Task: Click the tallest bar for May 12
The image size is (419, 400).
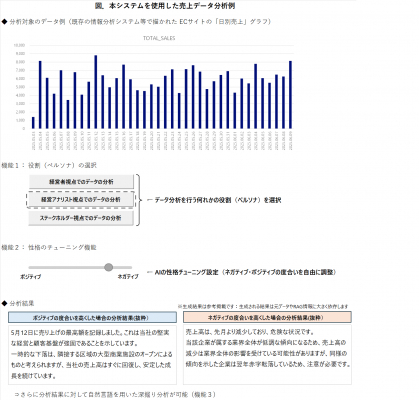Action: [96, 92]
